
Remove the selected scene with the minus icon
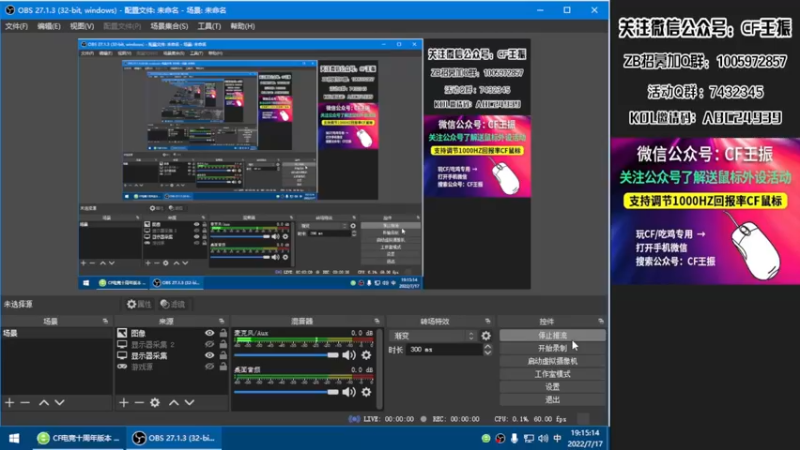click(x=25, y=403)
